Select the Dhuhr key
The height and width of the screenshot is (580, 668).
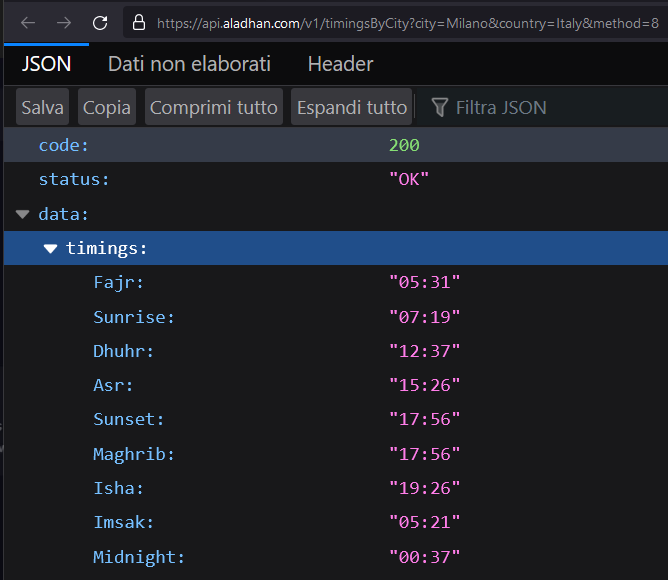(x=124, y=351)
